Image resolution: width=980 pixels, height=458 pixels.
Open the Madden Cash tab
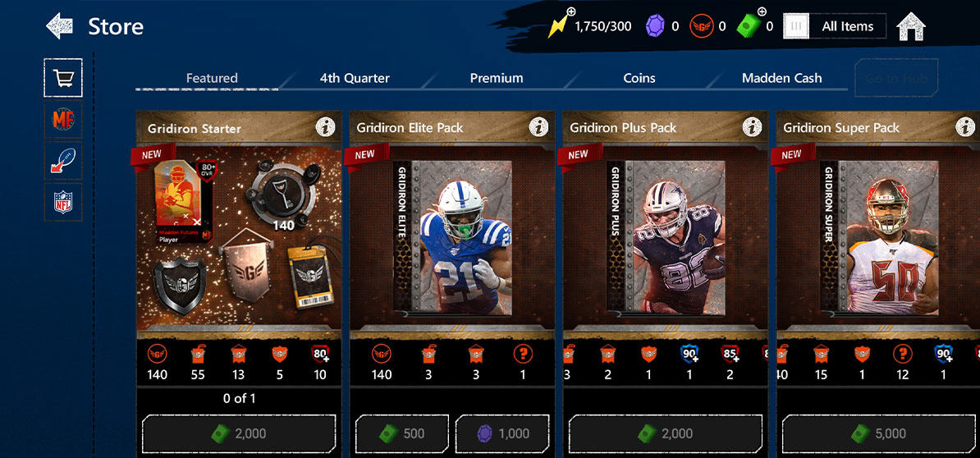[x=782, y=78]
